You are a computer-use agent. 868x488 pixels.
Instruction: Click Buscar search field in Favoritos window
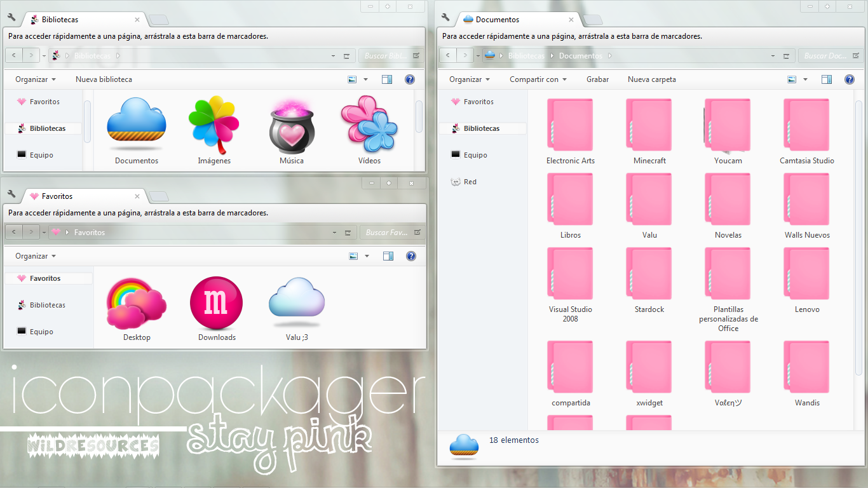click(x=392, y=233)
